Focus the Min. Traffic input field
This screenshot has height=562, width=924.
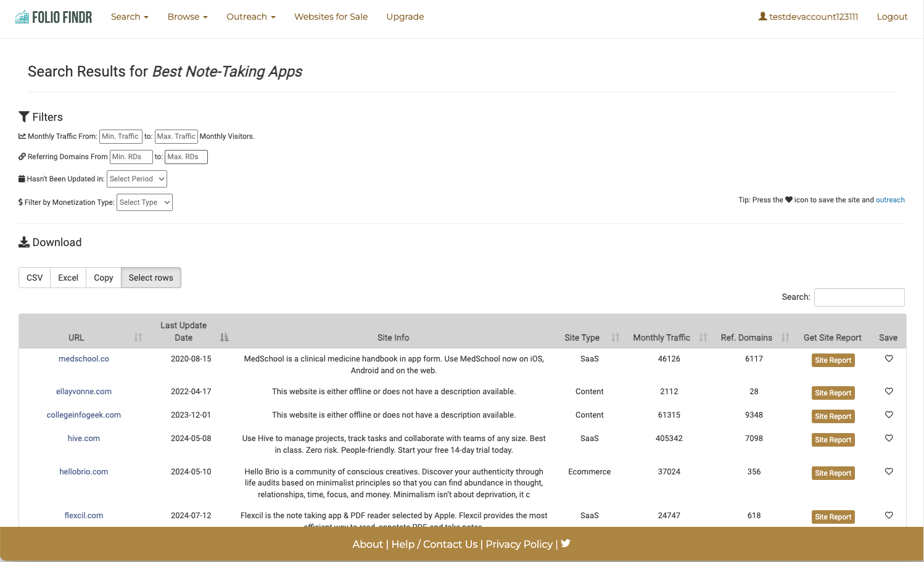click(121, 136)
